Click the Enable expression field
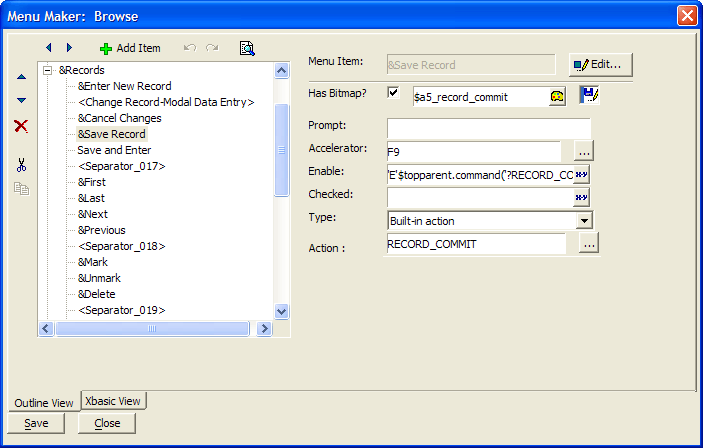Image resolution: width=703 pixels, height=448 pixels. tap(480, 174)
